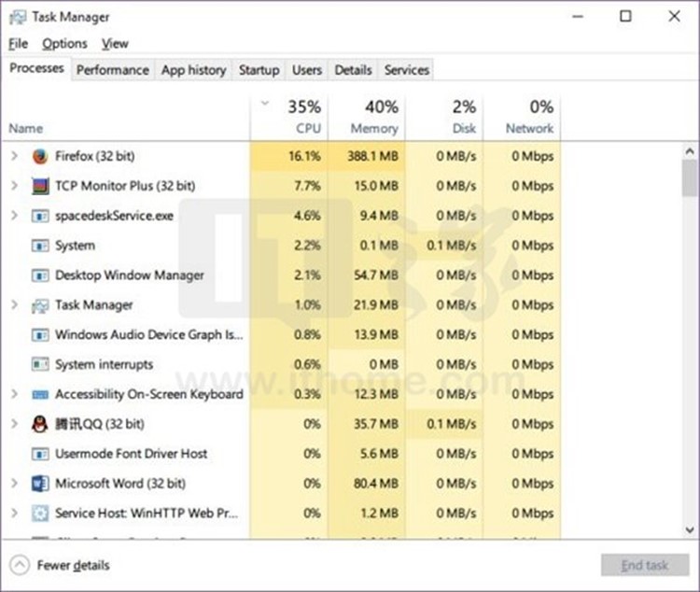
Task: Expand the Microsoft Word process group
Action: pos(14,484)
